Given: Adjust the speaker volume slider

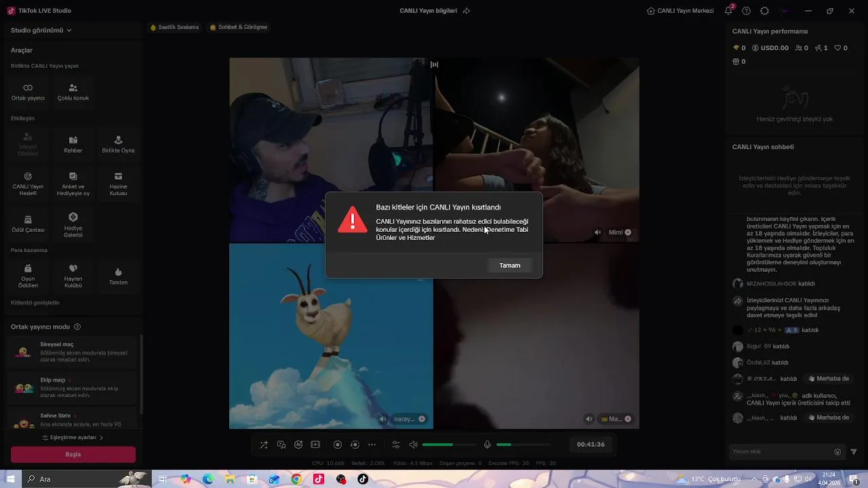Looking at the screenshot, I should 448,445.
